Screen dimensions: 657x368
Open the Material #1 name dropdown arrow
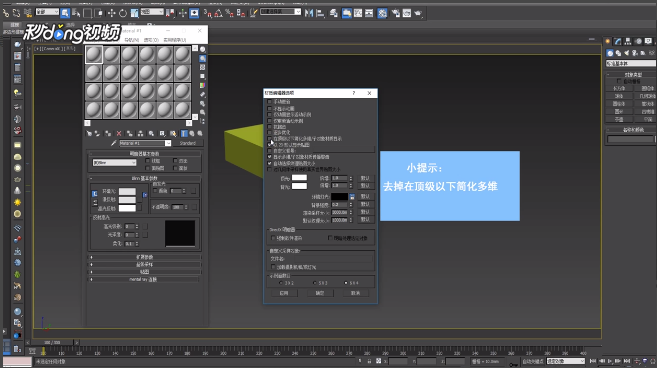click(168, 143)
